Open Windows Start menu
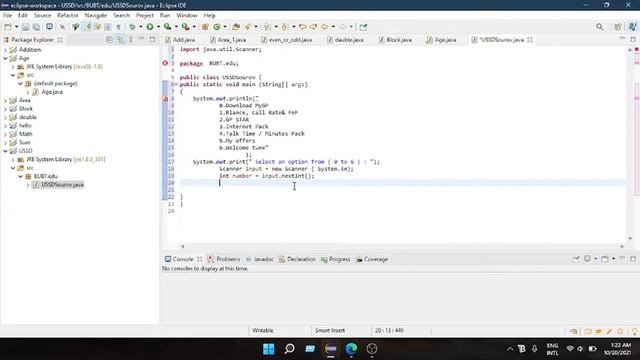Screen dimensions: 640x360 pyautogui.click(x=269, y=349)
